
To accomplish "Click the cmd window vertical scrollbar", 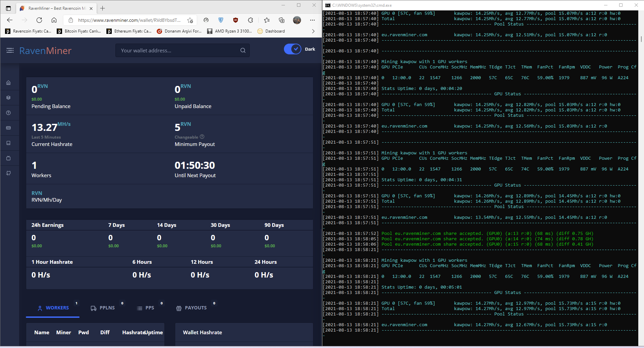I will tap(641, 39).
